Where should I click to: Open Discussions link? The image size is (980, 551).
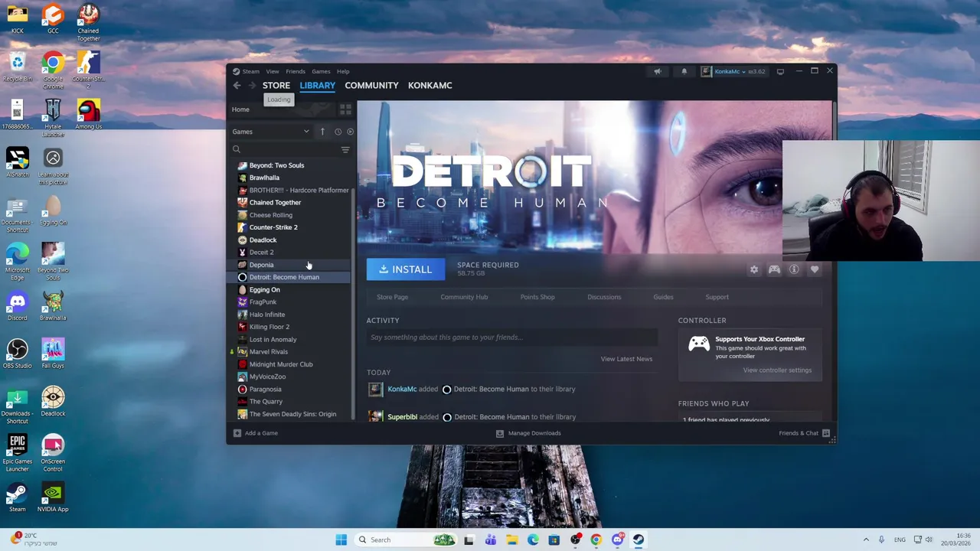(604, 297)
